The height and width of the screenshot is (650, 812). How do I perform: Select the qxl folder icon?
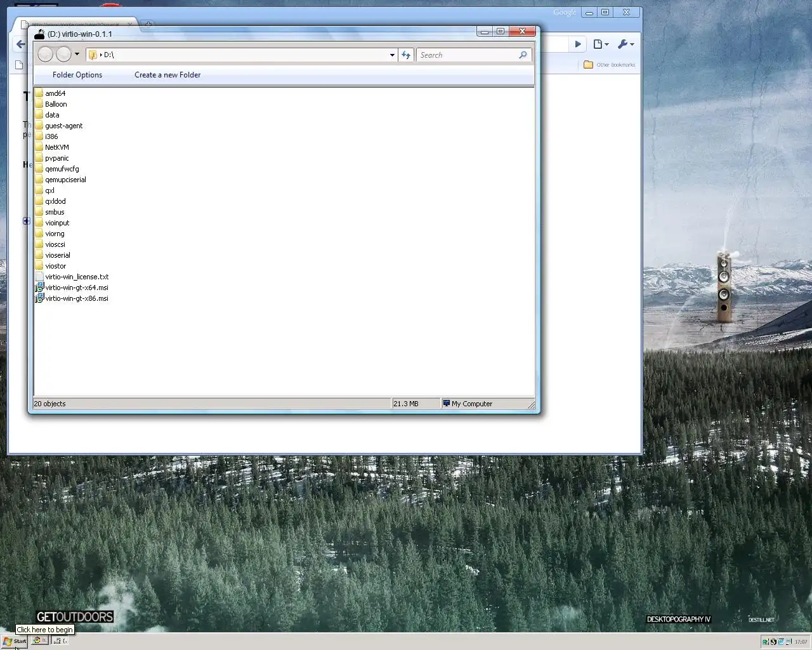39,190
